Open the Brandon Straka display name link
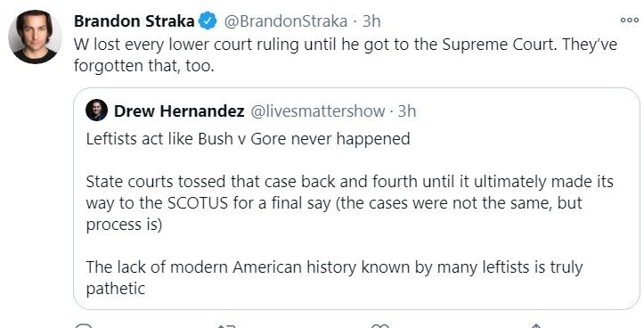The height and width of the screenshot is (328, 644). pyautogui.click(x=134, y=21)
